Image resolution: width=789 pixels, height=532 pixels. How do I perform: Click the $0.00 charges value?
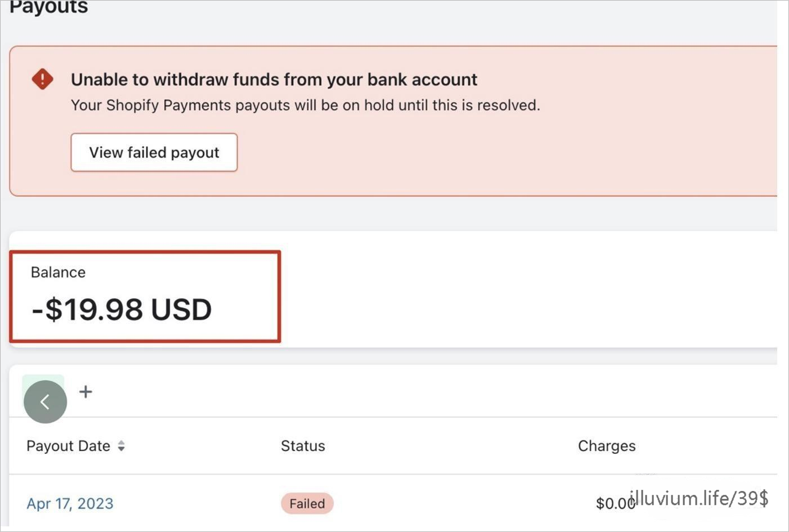point(613,503)
